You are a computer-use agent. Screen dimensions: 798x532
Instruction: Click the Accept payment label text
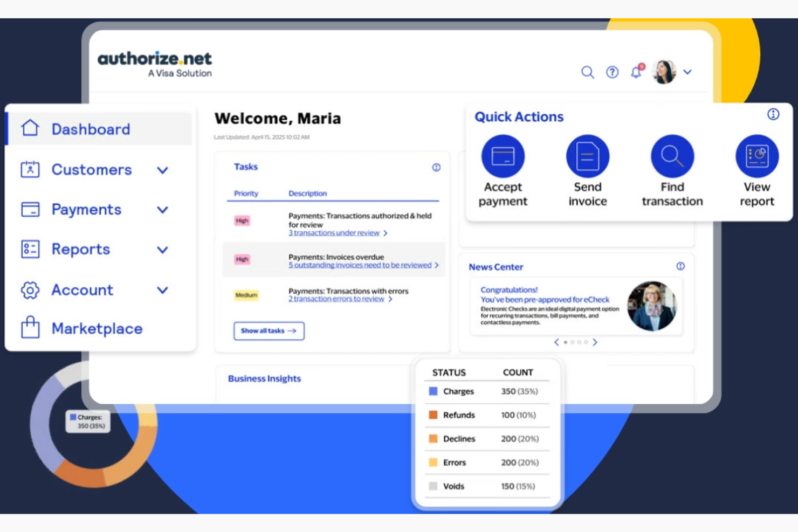click(503, 194)
